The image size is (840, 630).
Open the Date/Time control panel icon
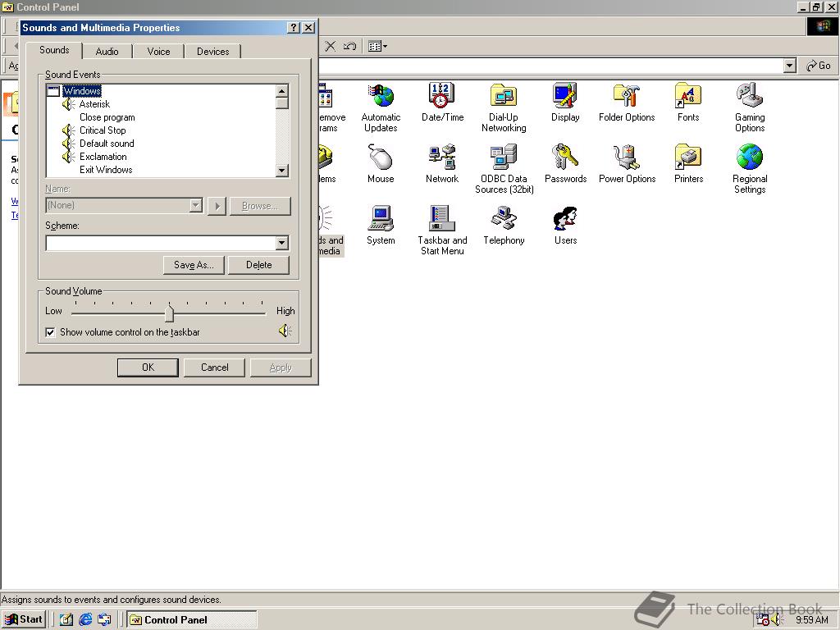(442, 102)
